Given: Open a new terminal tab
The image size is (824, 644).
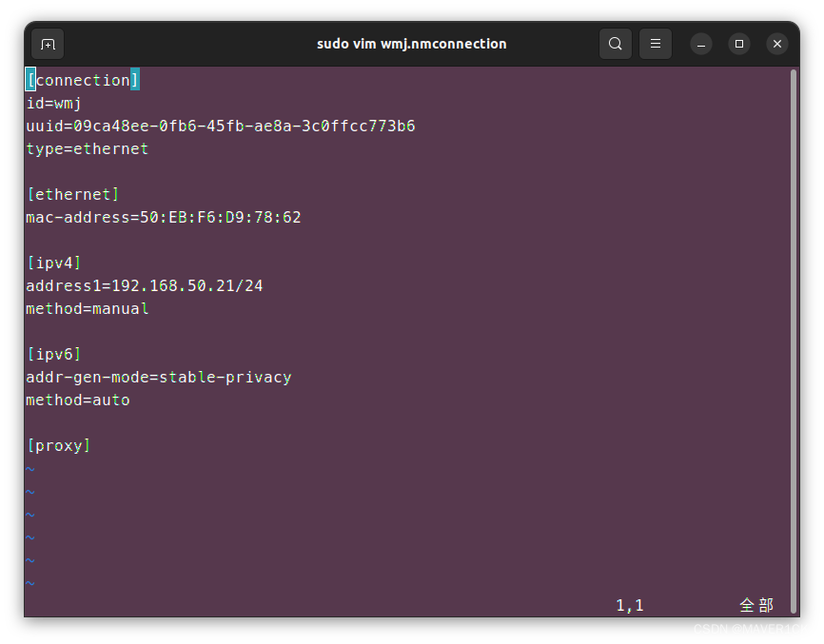Looking at the screenshot, I should [x=47, y=44].
